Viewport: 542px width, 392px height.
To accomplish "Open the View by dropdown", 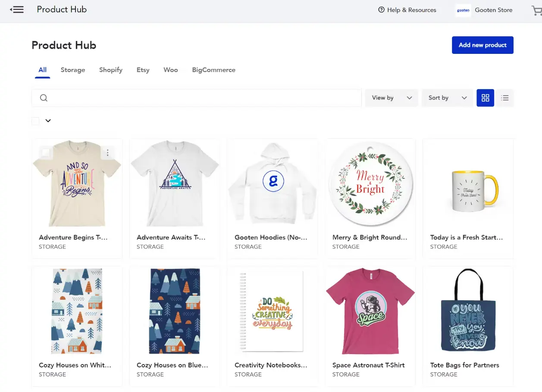I will [x=391, y=98].
